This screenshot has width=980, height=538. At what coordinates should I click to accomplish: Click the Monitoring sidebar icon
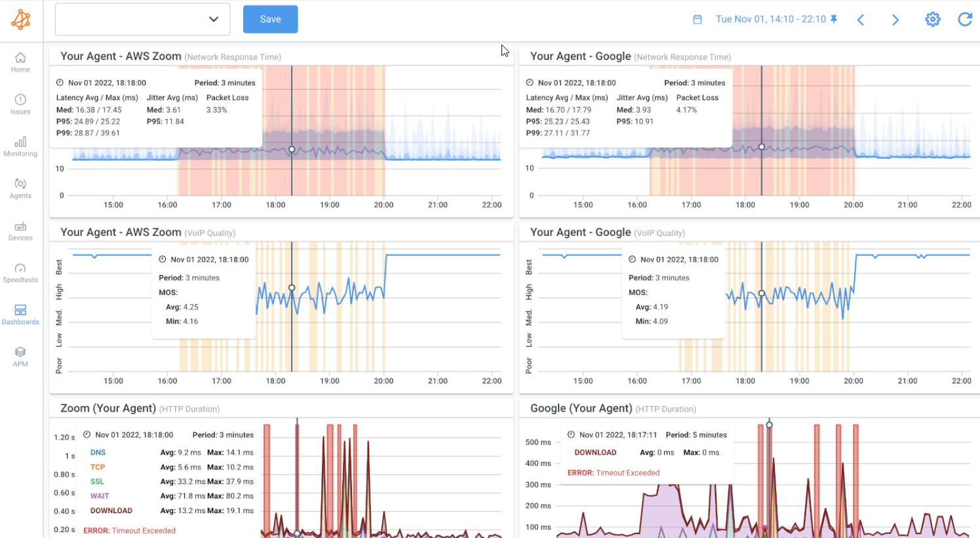coord(20,147)
